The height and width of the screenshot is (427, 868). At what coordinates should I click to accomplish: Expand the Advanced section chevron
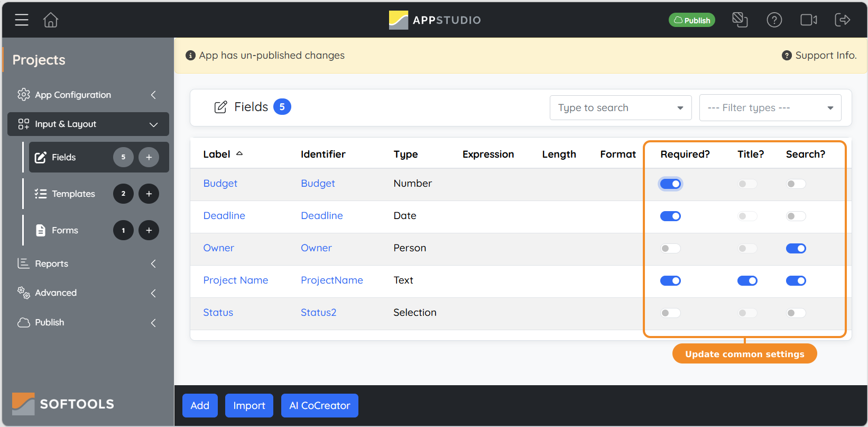153,293
